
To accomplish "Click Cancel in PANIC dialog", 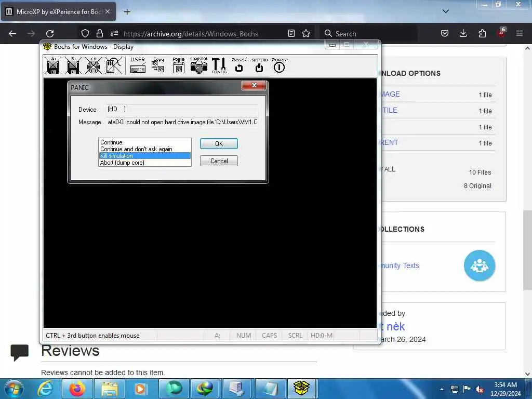I will pyautogui.click(x=219, y=161).
